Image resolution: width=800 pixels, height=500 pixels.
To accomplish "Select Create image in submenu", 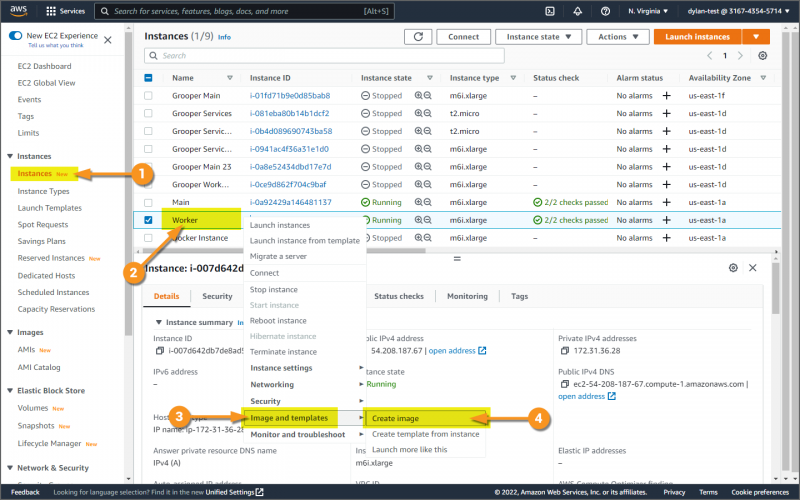I will coord(395,418).
